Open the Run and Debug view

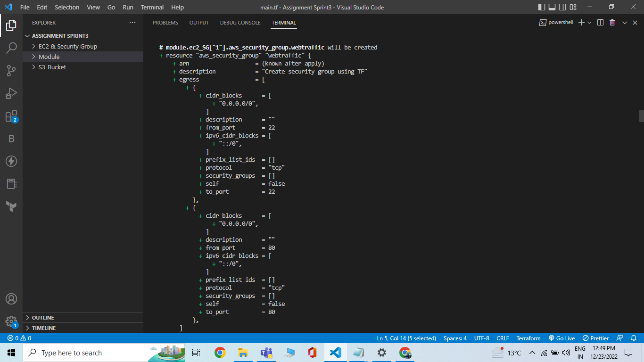click(x=11, y=92)
